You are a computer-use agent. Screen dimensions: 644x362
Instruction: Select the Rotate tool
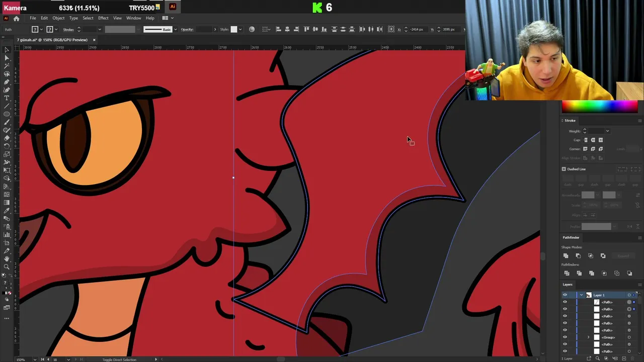pyautogui.click(x=7, y=146)
